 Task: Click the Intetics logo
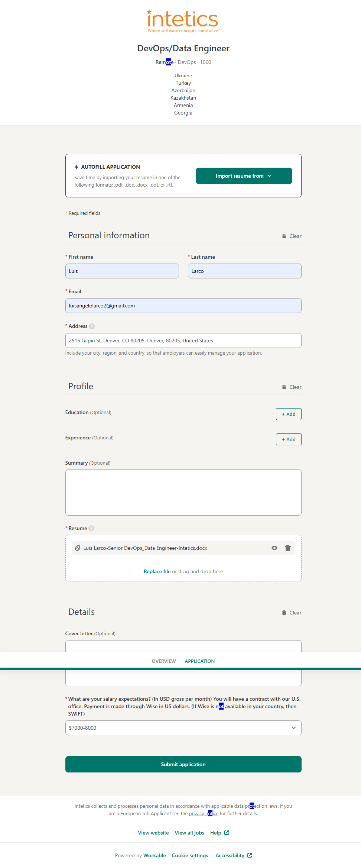click(x=183, y=21)
